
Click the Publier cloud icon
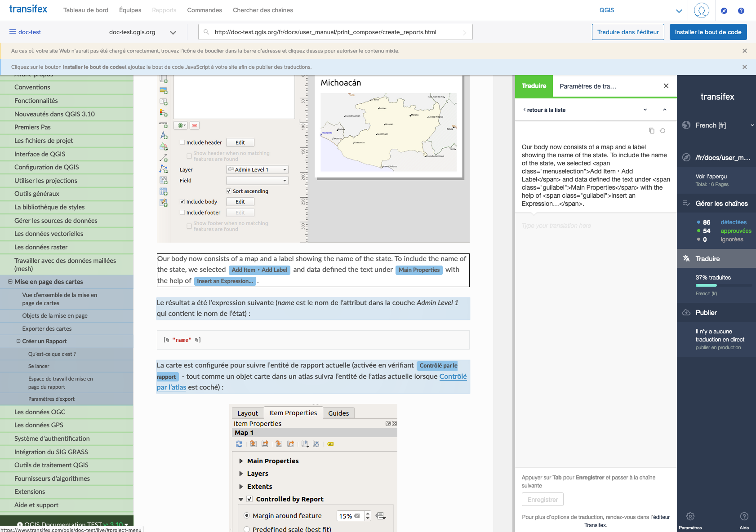(686, 312)
